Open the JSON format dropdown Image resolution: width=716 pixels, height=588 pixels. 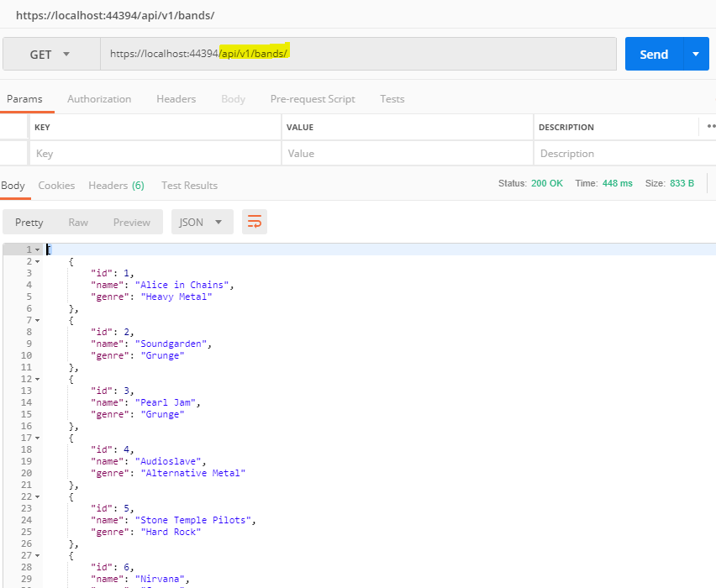203,222
